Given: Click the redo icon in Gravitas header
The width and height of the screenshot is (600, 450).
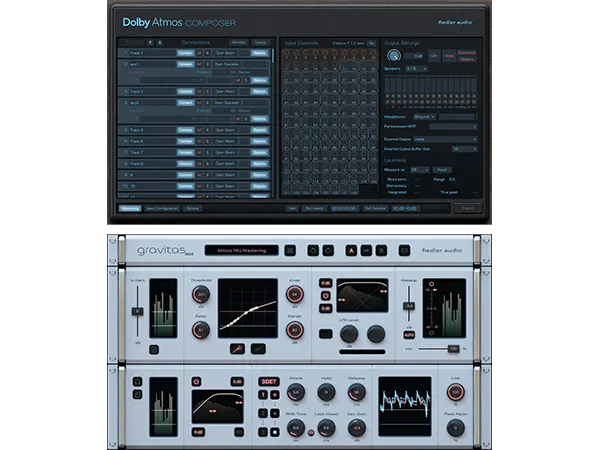Looking at the screenshot, I should [x=328, y=251].
